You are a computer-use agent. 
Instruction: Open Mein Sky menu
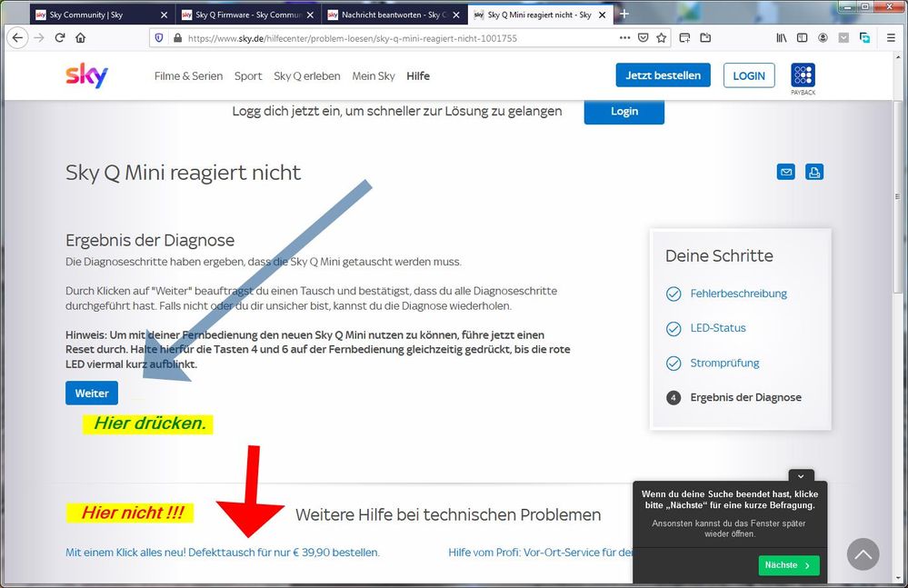(374, 75)
